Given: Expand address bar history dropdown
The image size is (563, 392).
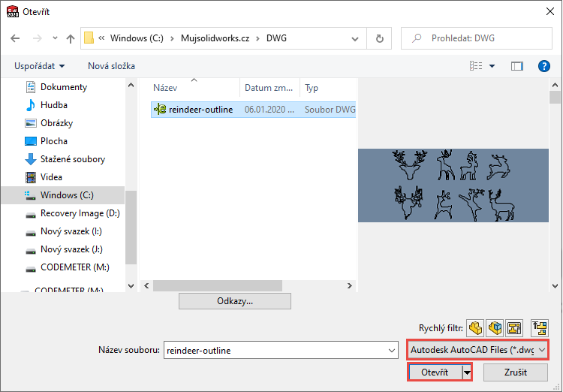Looking at the screenshot, I should (355, 38).
